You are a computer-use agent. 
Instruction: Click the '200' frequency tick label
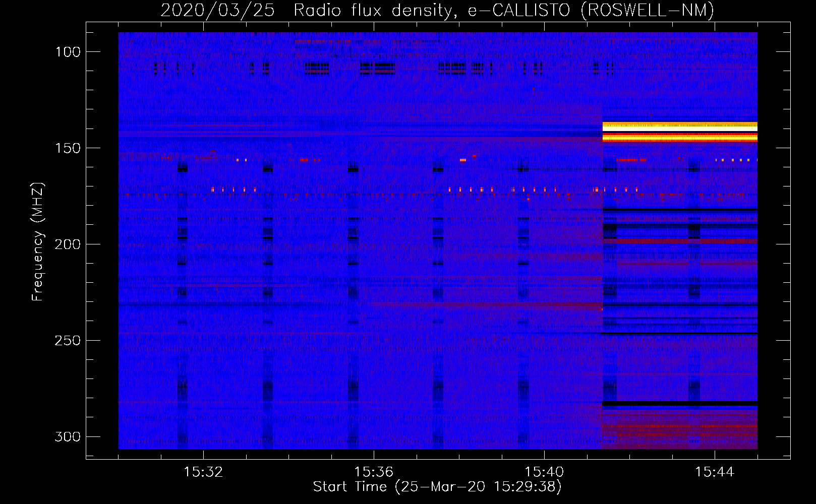(68, 244)
